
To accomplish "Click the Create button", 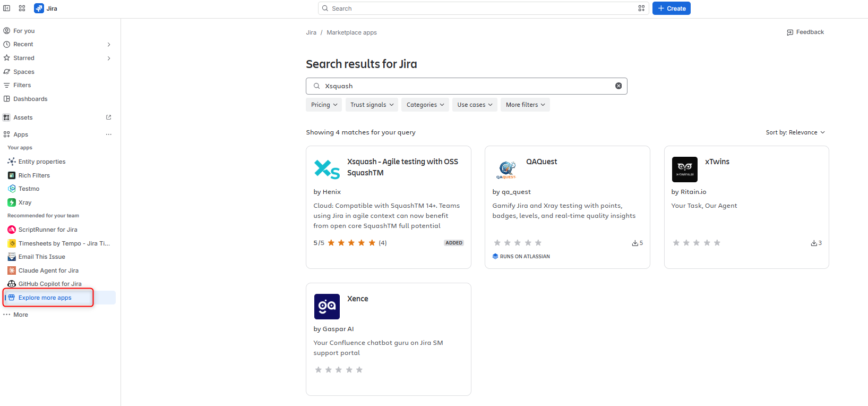I will point(672,9).
